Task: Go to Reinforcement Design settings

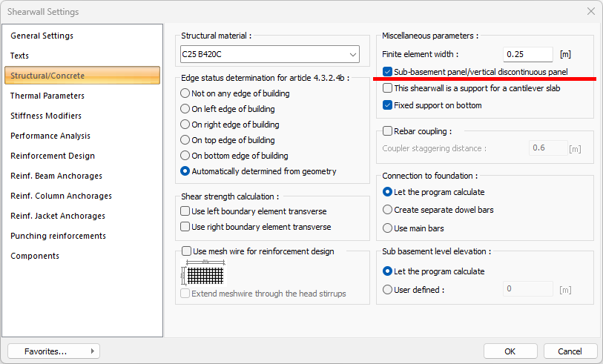Action: (53, 156)
